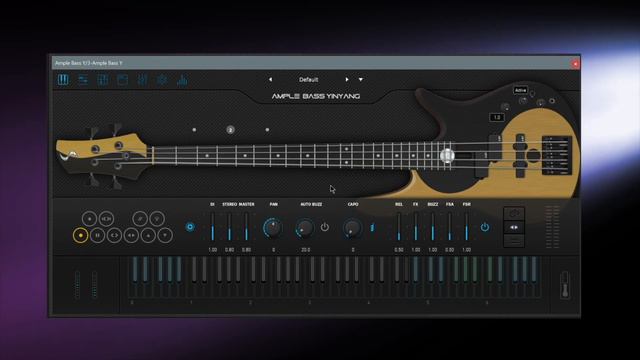Click the 1.0 value box on bass body
The height and width of the screenshot is (360, 640).
(497, 117)
